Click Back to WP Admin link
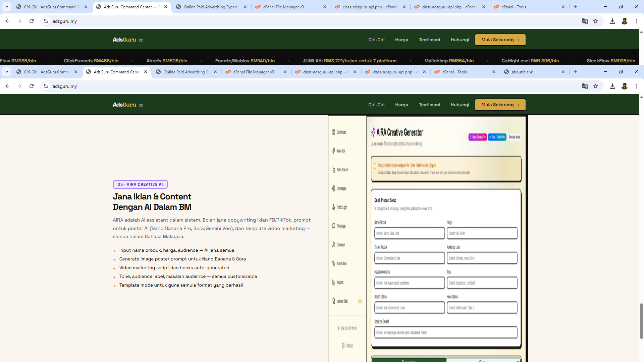Image resolution: width=644 pixels, height=362 pixels. tap(347, 328)
